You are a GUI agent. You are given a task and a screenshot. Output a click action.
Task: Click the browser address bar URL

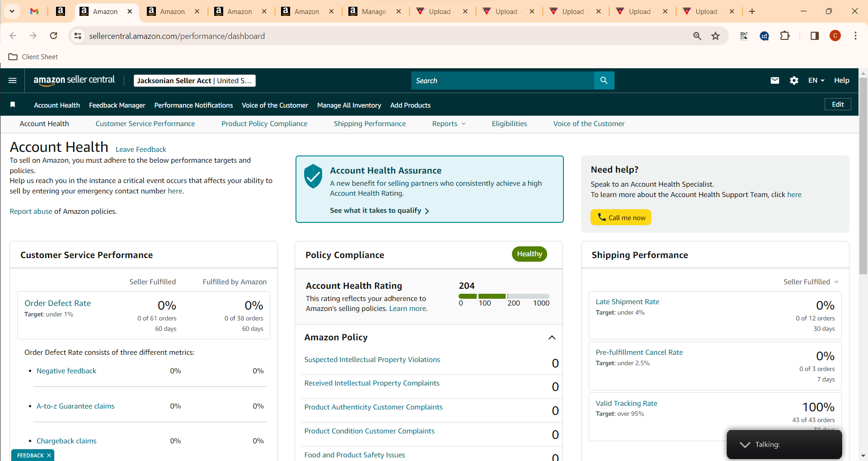coord(177,36)
